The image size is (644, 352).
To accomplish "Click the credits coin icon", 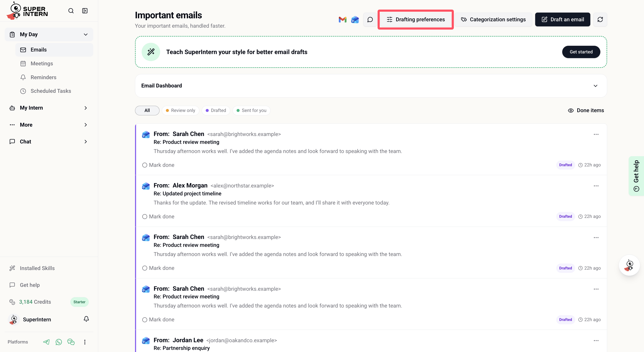I will coord(12,302).
